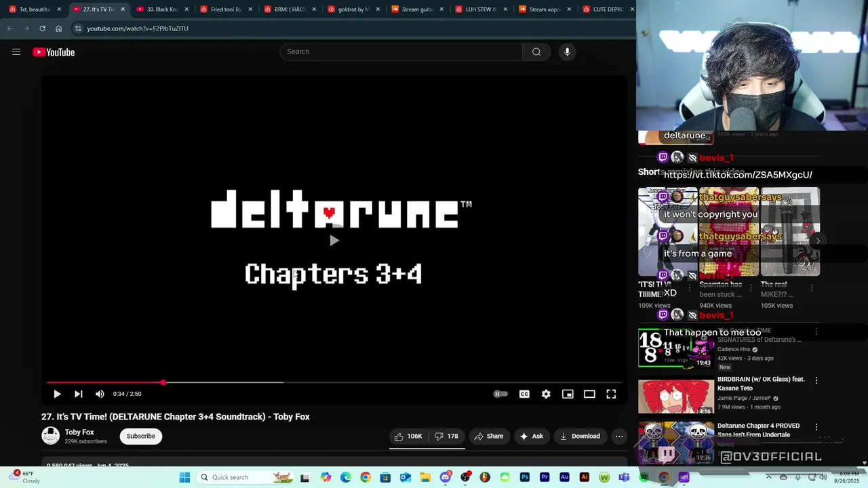Switch to the 'Fried too! By' tab
The width and height of the screenshot is (868, 488).
click(226, 9)
